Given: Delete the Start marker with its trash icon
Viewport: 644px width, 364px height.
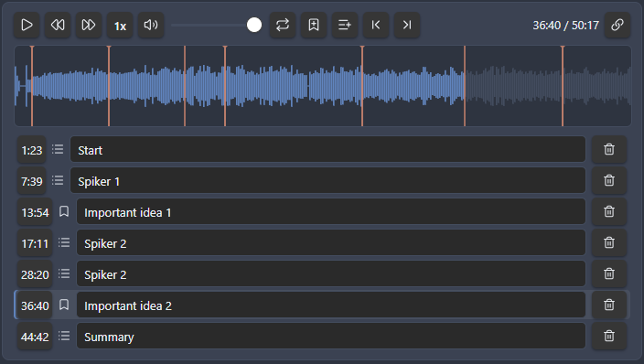Looking at the screenshot, I should (x=609, y=150).
